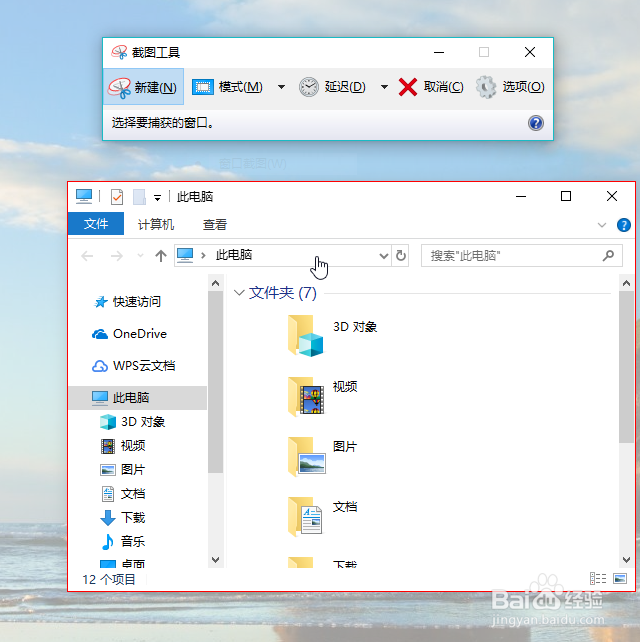Open the Customize Quick Access Toolbar dropdown
This screenshot has height=642, width=640.
[x=157, y=198]
